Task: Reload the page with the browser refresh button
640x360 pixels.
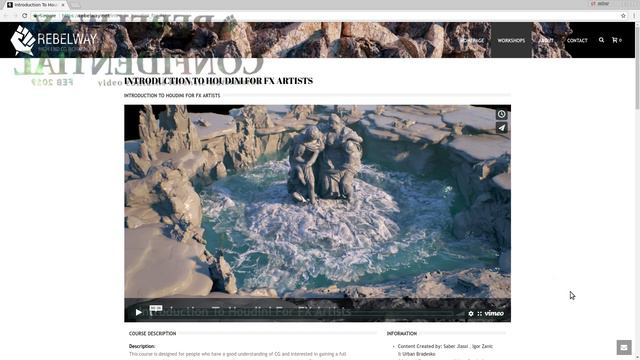Action: tap(24, 16)
